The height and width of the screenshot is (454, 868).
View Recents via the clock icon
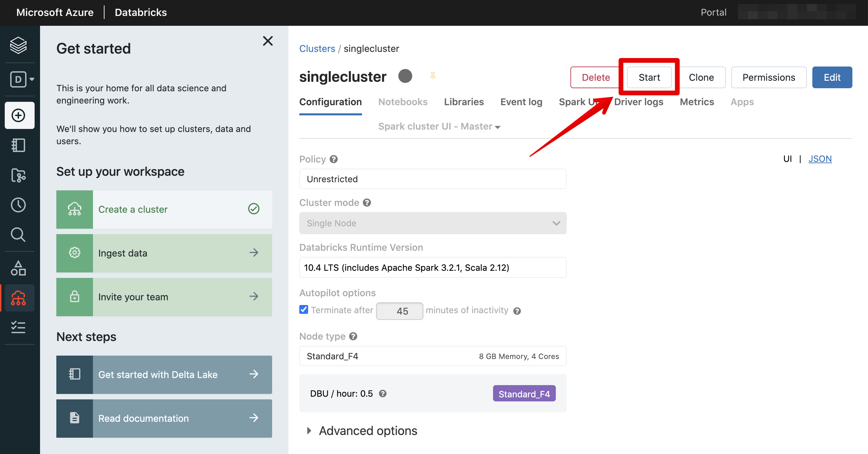click(x=18, y=205)
